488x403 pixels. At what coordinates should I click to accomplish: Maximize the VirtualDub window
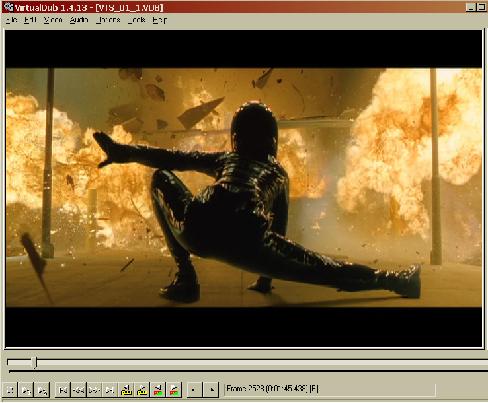click(x=481, y=7)
